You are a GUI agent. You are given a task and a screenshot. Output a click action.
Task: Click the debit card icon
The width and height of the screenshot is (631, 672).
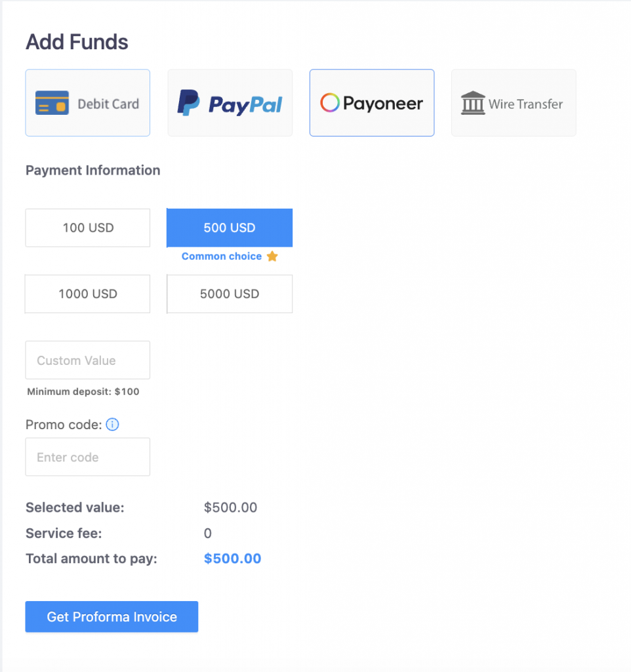tap(52, 103)
